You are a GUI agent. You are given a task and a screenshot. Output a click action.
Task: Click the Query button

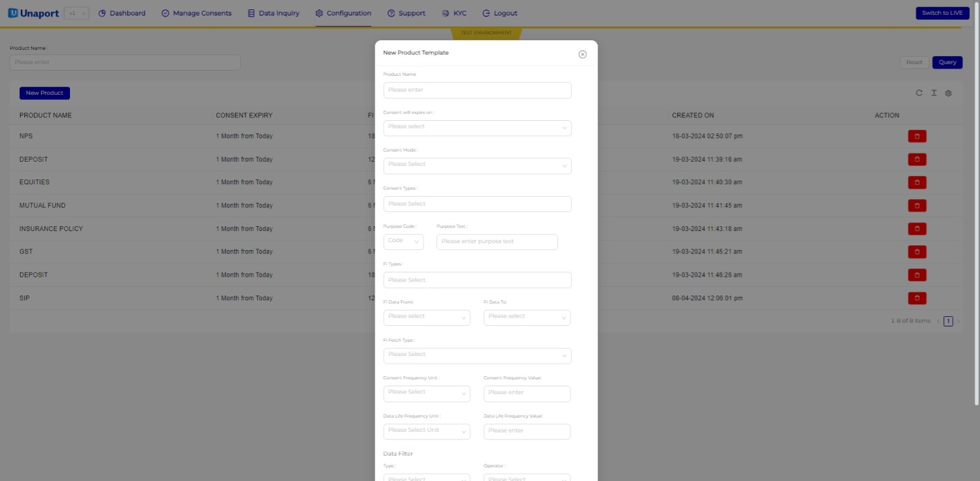(x=947, y=62)
